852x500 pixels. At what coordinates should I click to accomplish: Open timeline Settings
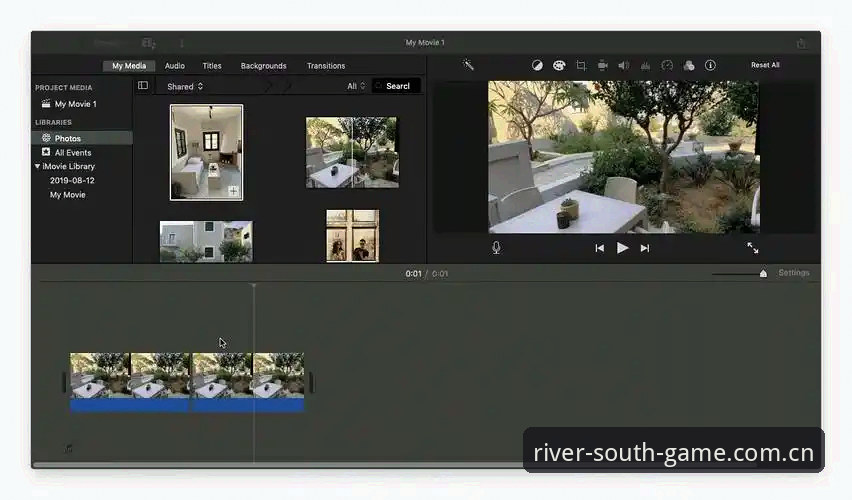coord(794,273)
